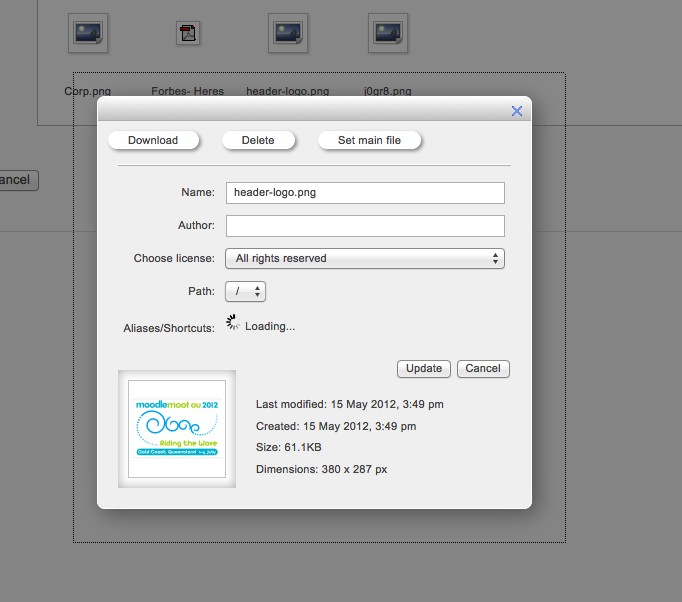The width and height of the screenshot is (682, 602).
Task: Click the Corp.png image file icon
Action: pyautogui.click(x=88, y=33)
